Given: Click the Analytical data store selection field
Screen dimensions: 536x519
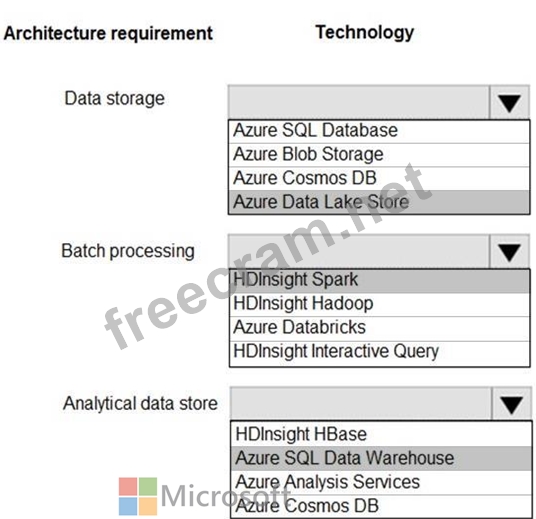Looking at the screenshot, I should pyautogui.click(x=361, y=404).
